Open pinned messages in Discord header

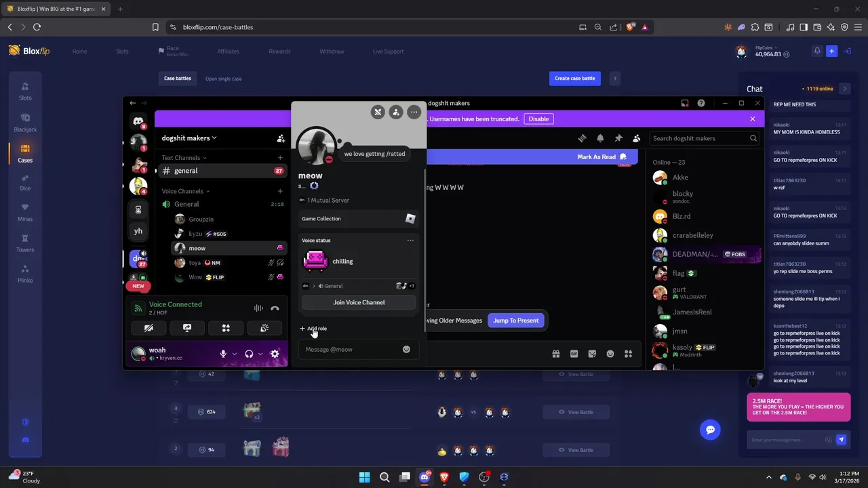click(x=618, y=138)
